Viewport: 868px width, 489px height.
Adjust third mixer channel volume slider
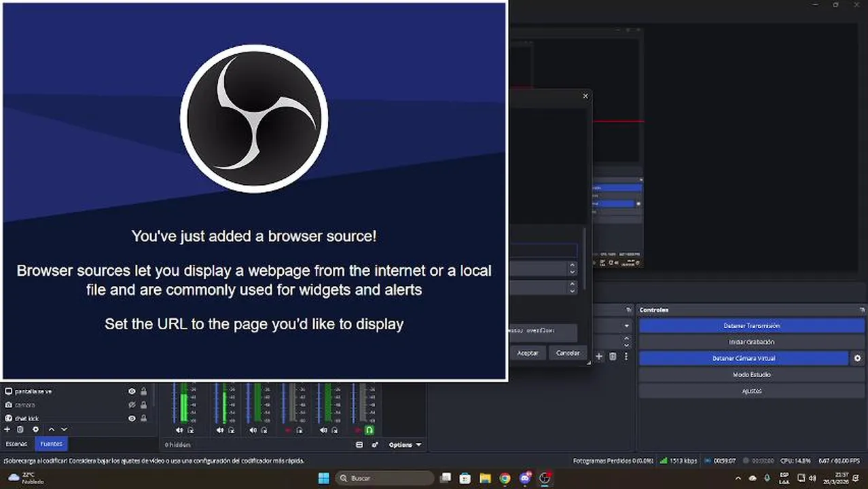pyautogui.click(x=248, y=403)
